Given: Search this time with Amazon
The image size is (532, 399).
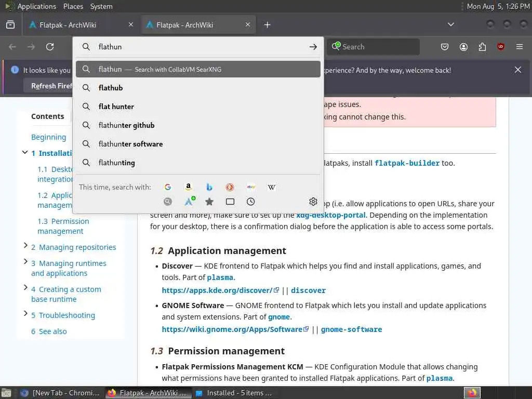Looking at the screenshot, I should (188, 187).
